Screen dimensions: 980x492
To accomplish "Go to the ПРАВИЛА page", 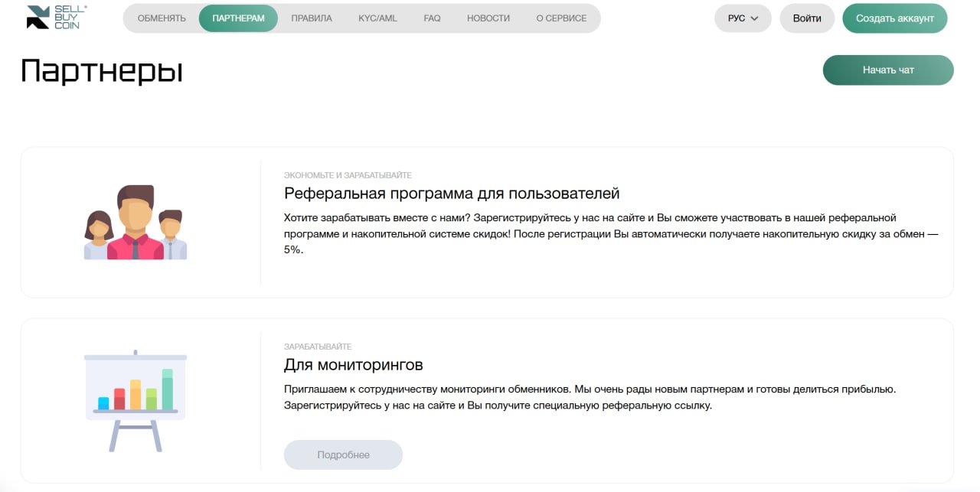I will 312,18.
